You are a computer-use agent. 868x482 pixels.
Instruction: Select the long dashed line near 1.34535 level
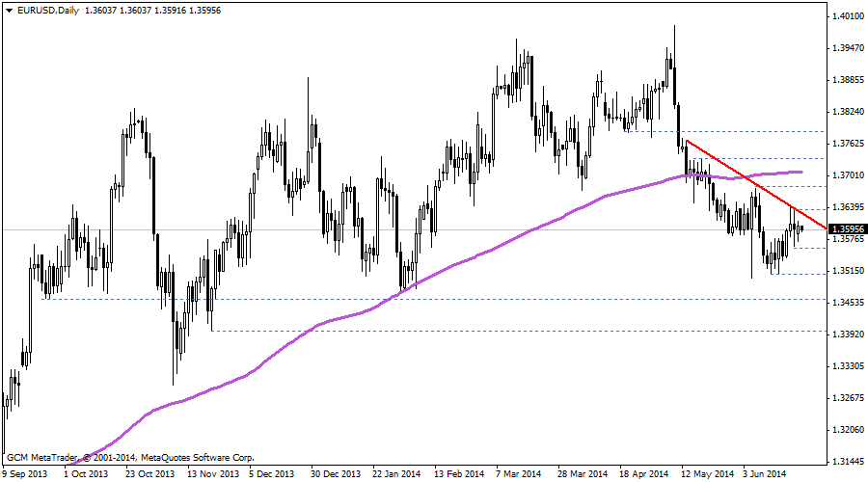(x=435, y=300)
